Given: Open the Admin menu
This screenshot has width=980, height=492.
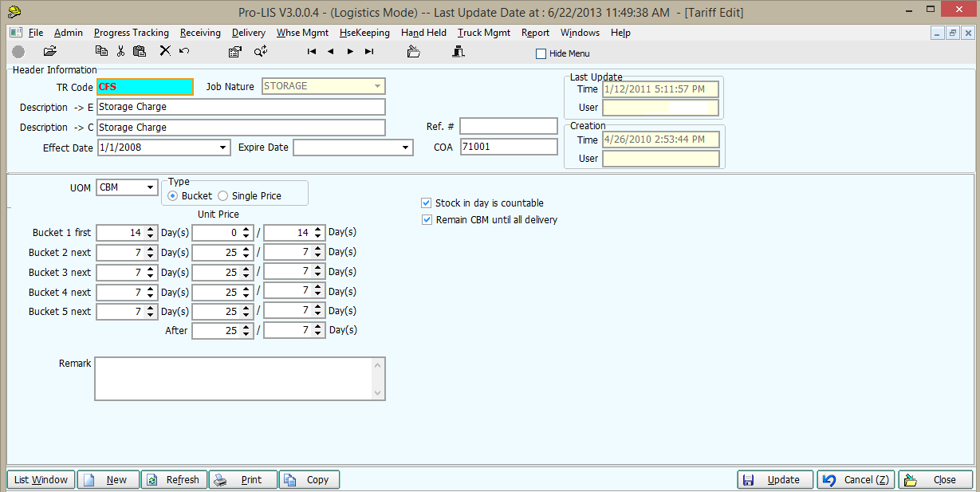Looking at the screenshot, I should 69,33.
